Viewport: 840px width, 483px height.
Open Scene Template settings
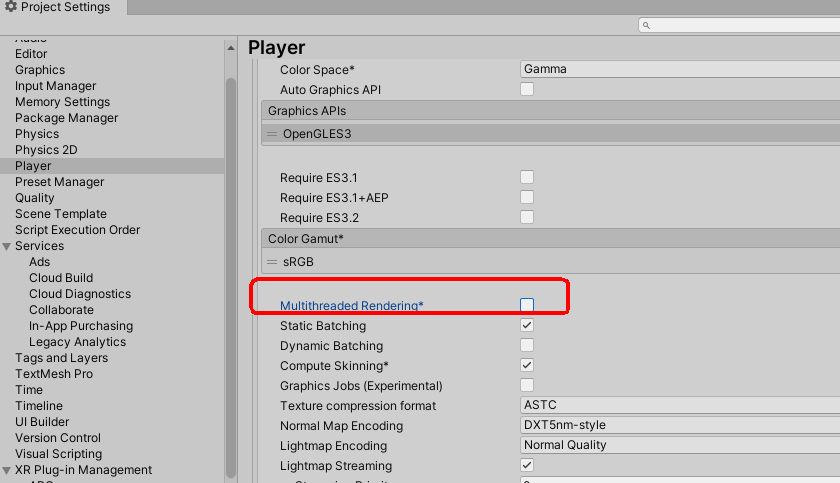point(61,214)
